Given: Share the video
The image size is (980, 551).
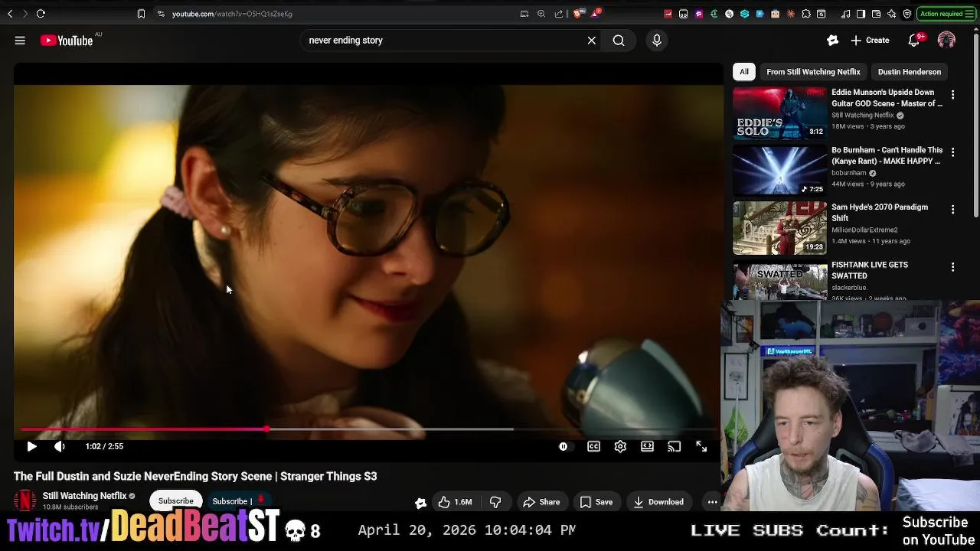Looking at the screenshot, I should tap(541, 502).
